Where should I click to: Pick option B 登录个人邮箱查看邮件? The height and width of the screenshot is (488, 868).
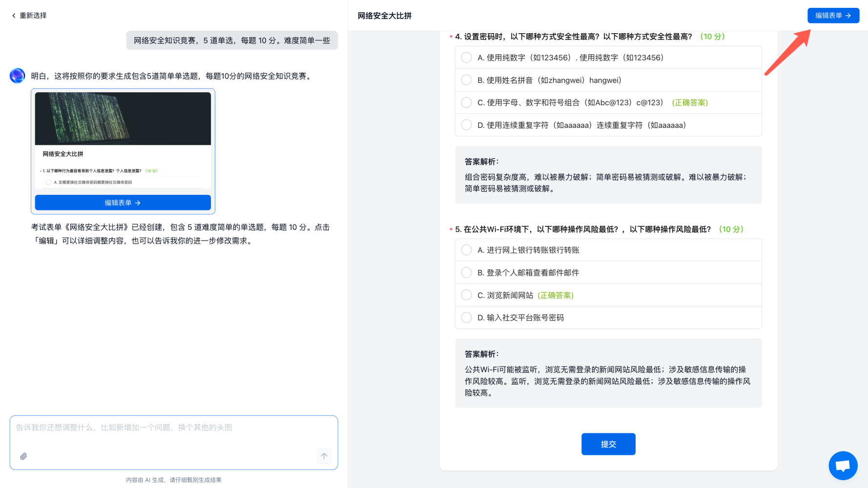(467, 272)
